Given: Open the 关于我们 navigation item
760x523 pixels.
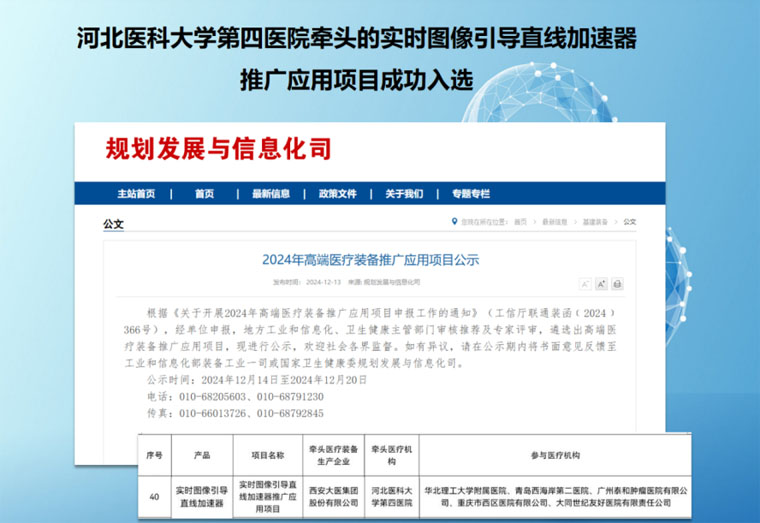Looking at the screenshot, I should coord(405,194).
